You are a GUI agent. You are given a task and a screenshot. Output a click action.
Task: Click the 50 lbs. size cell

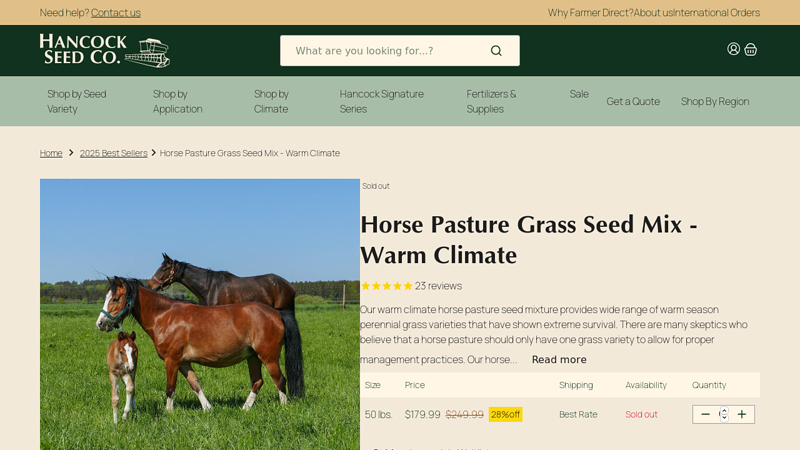[378, 414]
